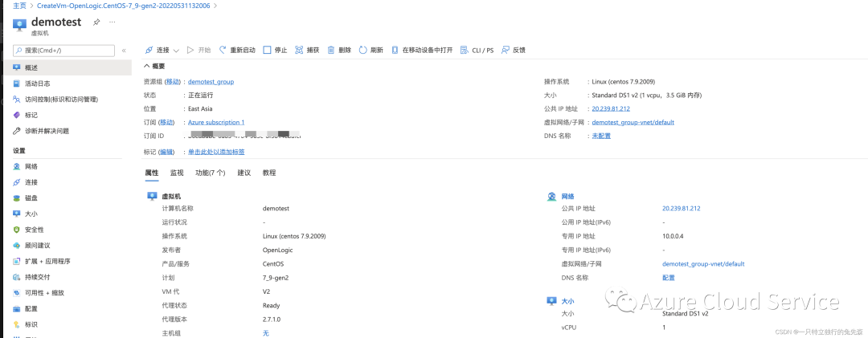This screenshot has width=868, height=338.
Task: Click the DNS 名称 配置 link
Action: pyautogui.click(x=669, y=278)
